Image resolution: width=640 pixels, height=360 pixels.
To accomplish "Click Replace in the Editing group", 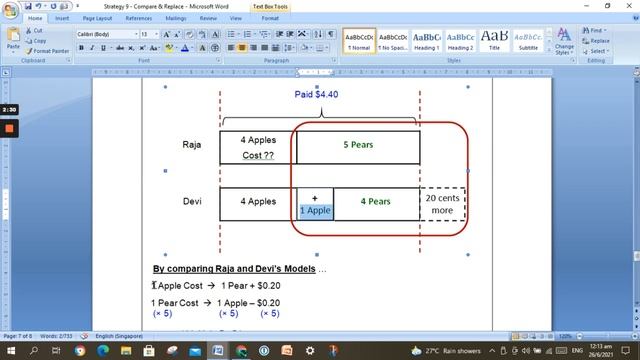I will pos(596,41).
